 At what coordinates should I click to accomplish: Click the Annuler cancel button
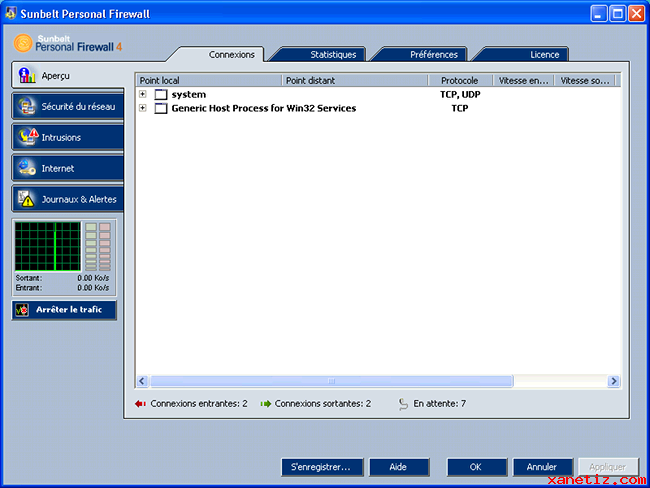(542, 467)
